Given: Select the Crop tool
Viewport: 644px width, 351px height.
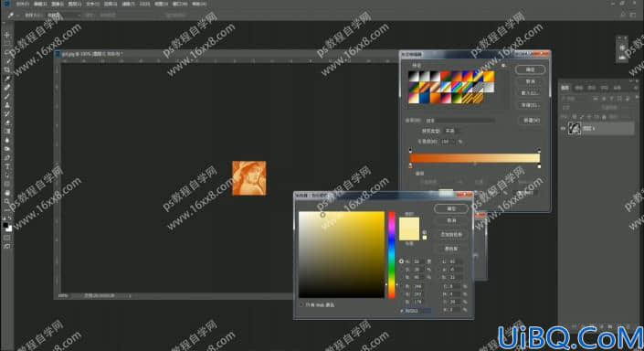Looking at the screenshot, I should [x=7, y=69].
